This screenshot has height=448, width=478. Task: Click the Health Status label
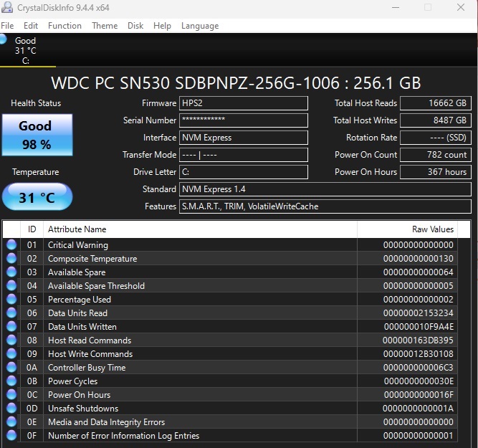click(x=36, y=103)
